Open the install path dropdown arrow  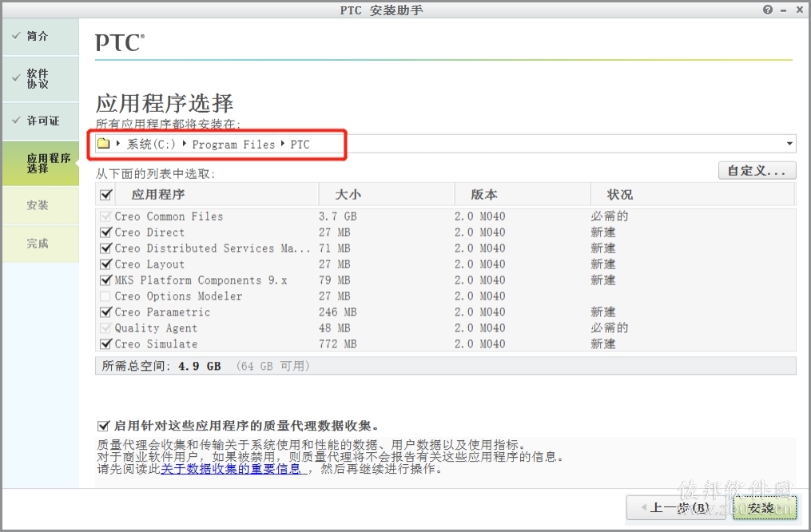[789, 144]
